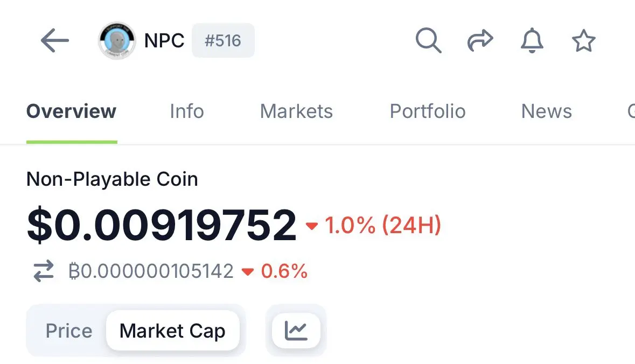Go to the Portfolio tab
Viewport: 635px width, 364px height.
(428, 111)
